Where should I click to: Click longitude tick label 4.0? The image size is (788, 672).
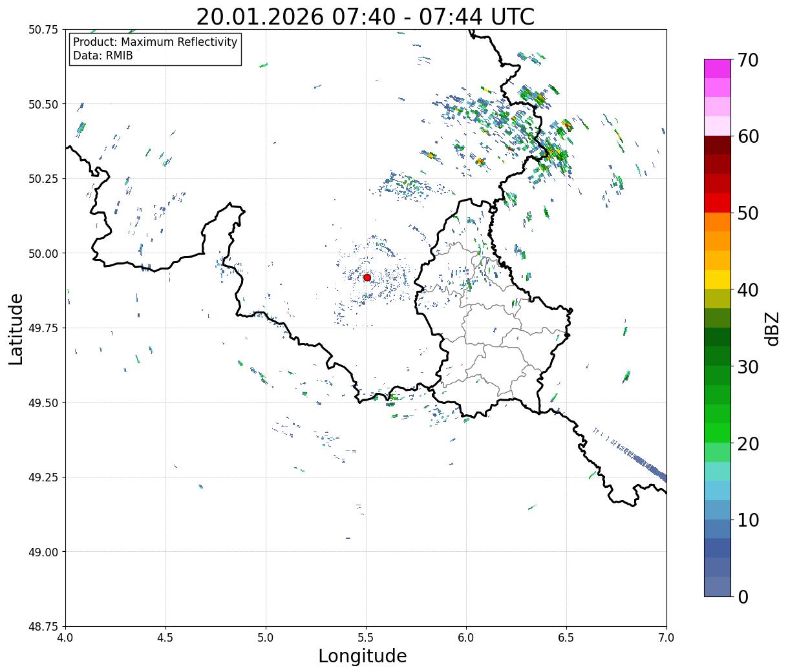65,638
